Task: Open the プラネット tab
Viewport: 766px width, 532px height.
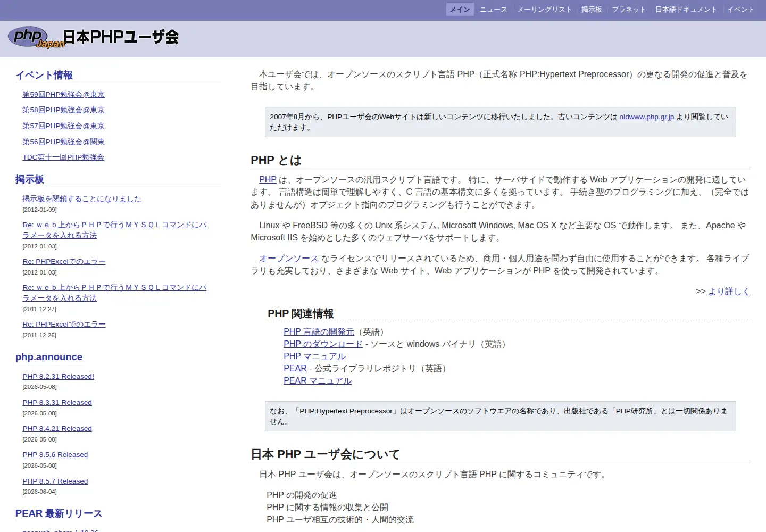Action: coord(629,10)
